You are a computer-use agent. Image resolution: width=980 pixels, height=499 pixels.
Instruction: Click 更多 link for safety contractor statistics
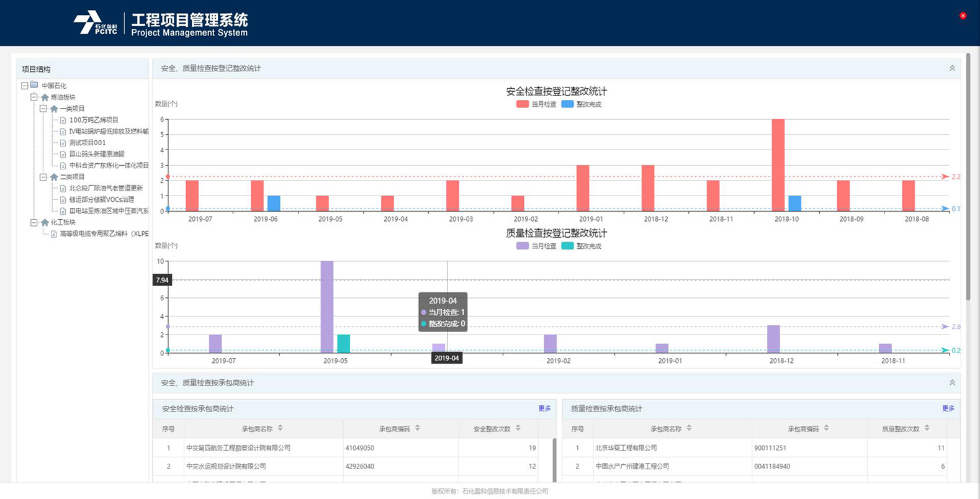click(544, 408)
